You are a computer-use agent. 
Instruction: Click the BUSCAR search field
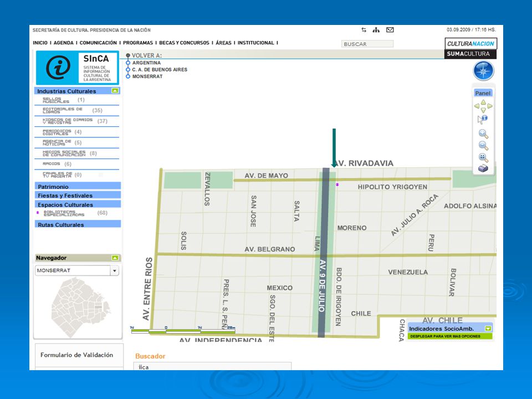pyautogui.click(x=367, y=44)
